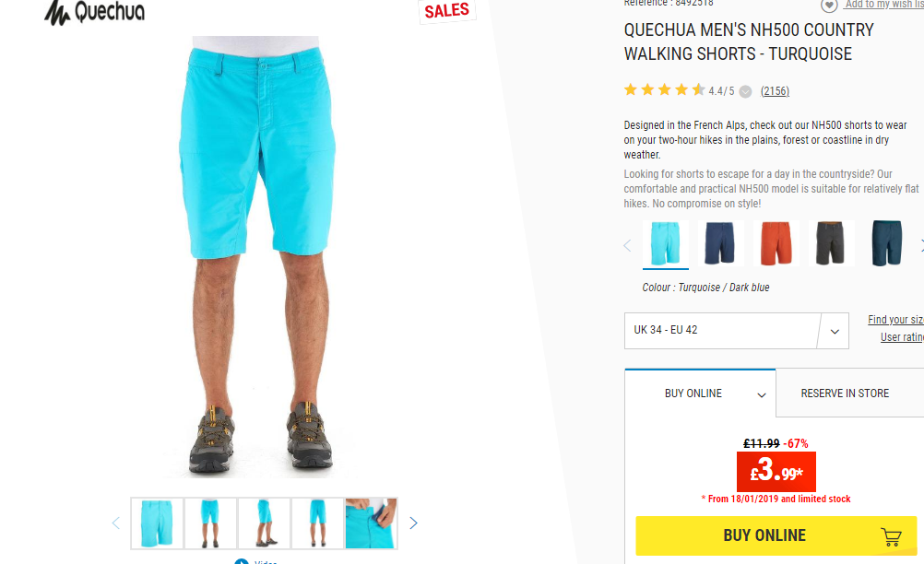This screenshot has height=564, width=924.
Task: Click the grey rating info badge icon
Action: tap(745, 91)
